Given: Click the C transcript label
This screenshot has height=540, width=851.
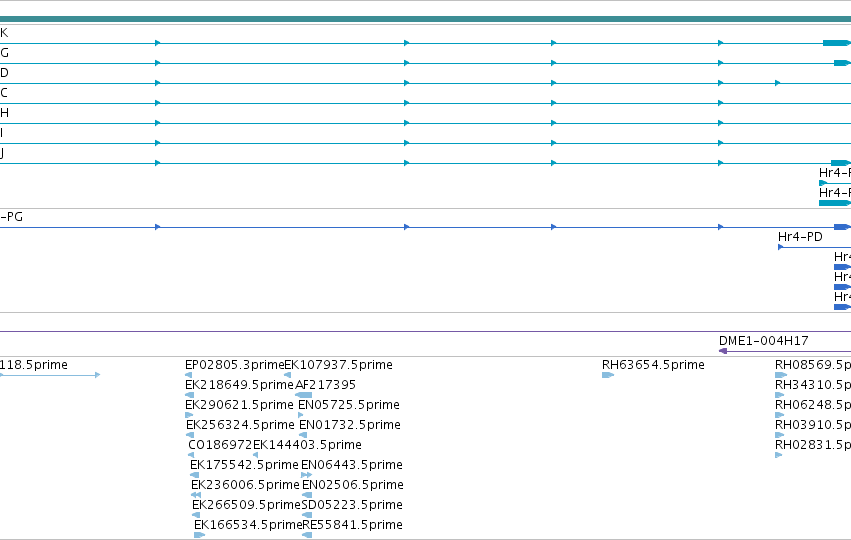Looking at the screenshot, I should pos(4,93).
